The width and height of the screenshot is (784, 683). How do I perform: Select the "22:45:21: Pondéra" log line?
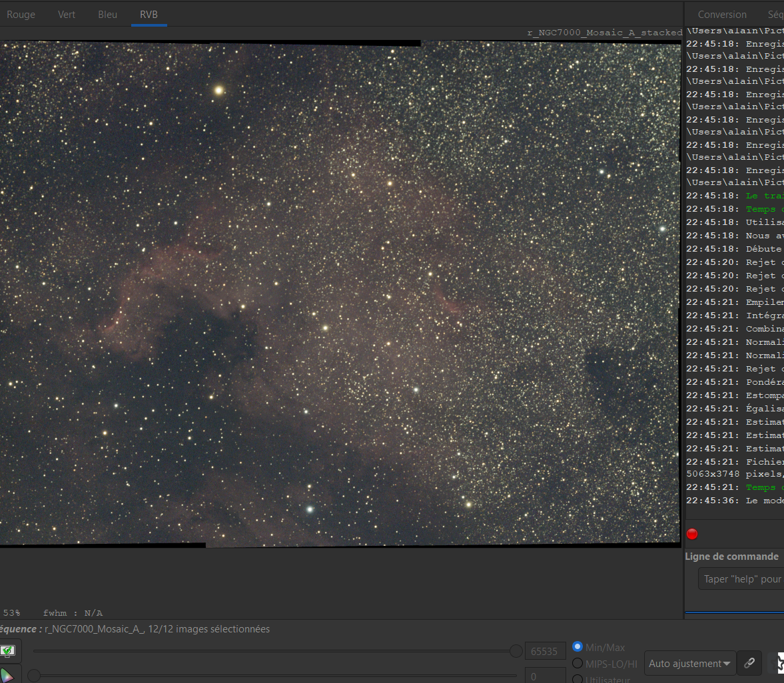tap(735, 382)
